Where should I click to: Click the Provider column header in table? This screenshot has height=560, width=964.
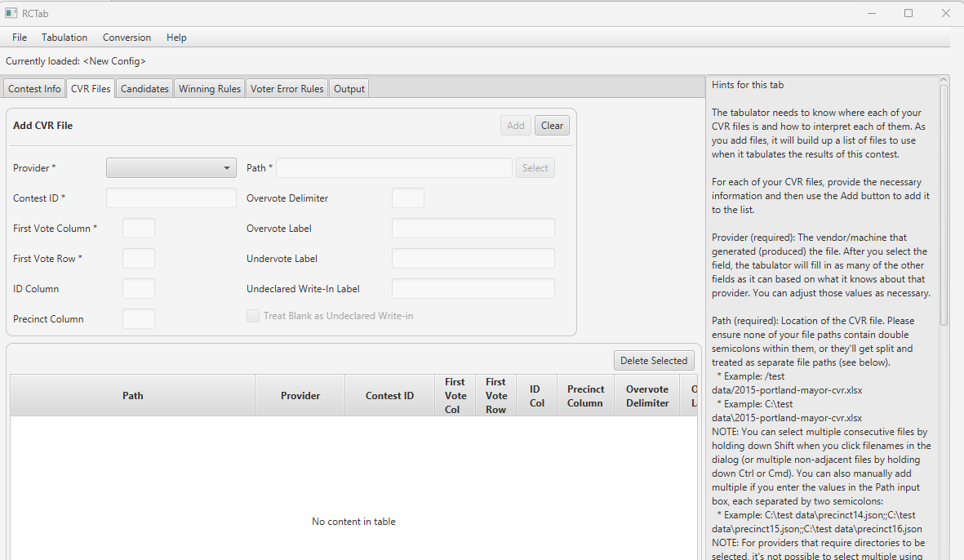tap(300, 396)
